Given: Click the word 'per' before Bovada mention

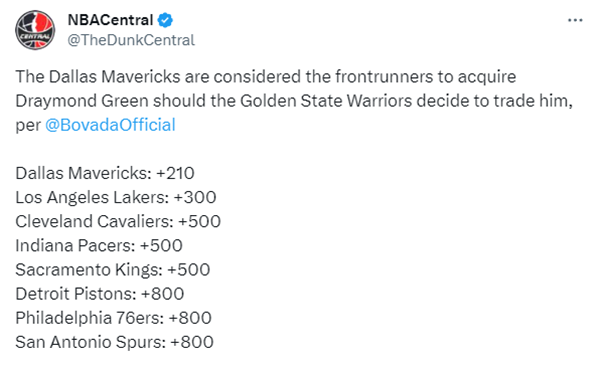Looking at the screenshot, I should [28, 126].
